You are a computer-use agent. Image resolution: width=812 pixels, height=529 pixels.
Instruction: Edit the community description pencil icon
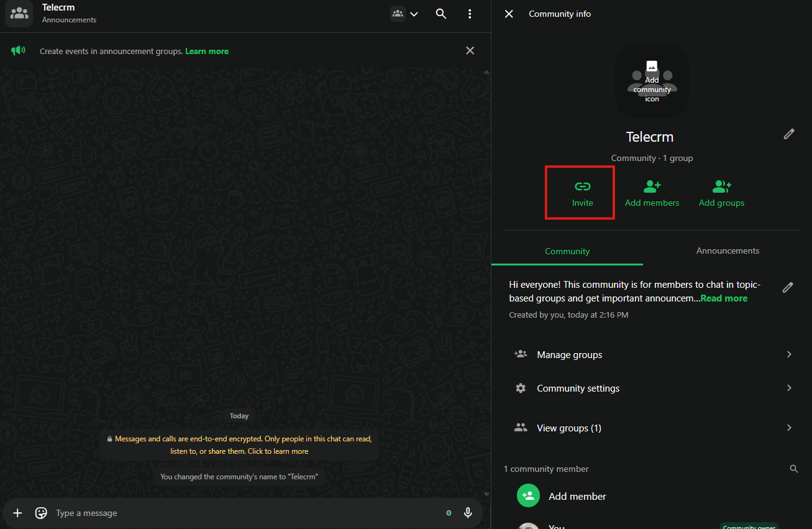[788, 287]
